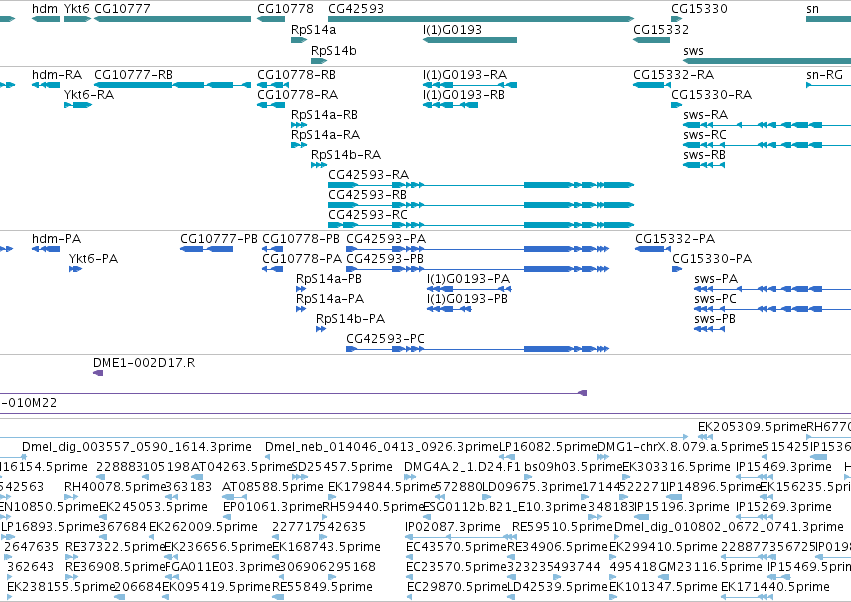Select transcript hdm-RA
This screenshot has height=602, width=851.
[x=57, y=74]
